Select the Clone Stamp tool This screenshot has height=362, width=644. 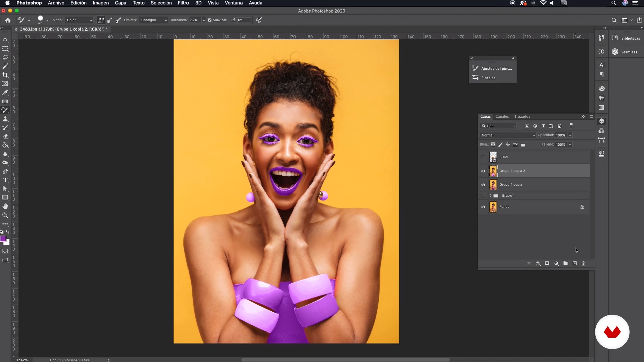point(5,119)
